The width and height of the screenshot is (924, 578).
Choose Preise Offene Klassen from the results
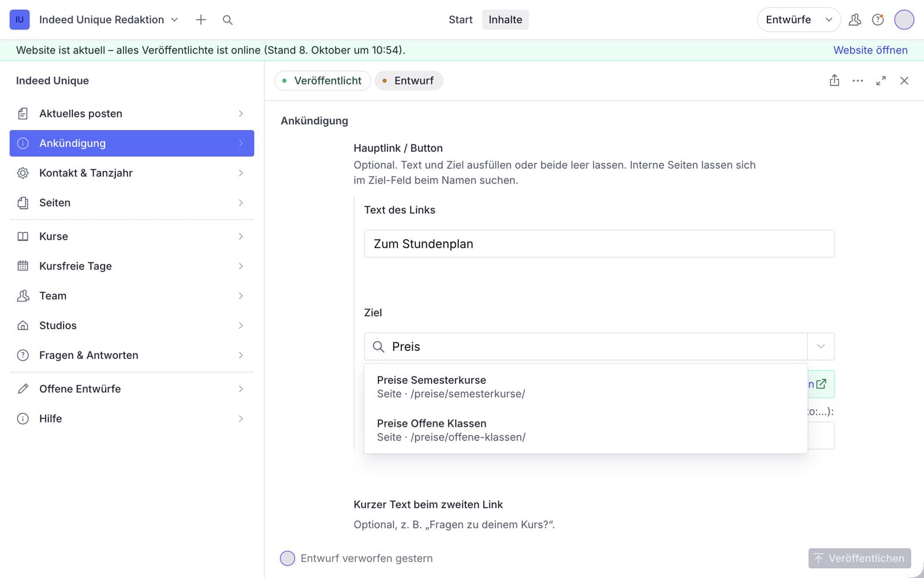click(586, 430)
